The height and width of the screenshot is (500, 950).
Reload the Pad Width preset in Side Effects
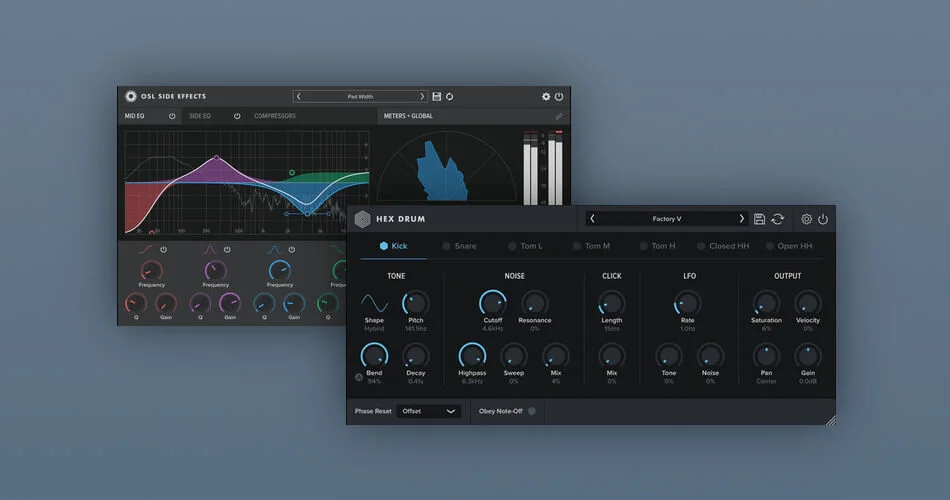(x=450, y=96)
